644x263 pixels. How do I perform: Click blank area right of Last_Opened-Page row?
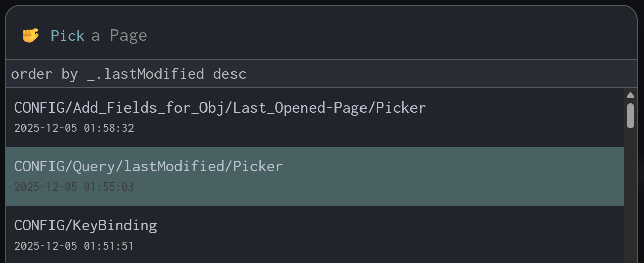[525, 117]
